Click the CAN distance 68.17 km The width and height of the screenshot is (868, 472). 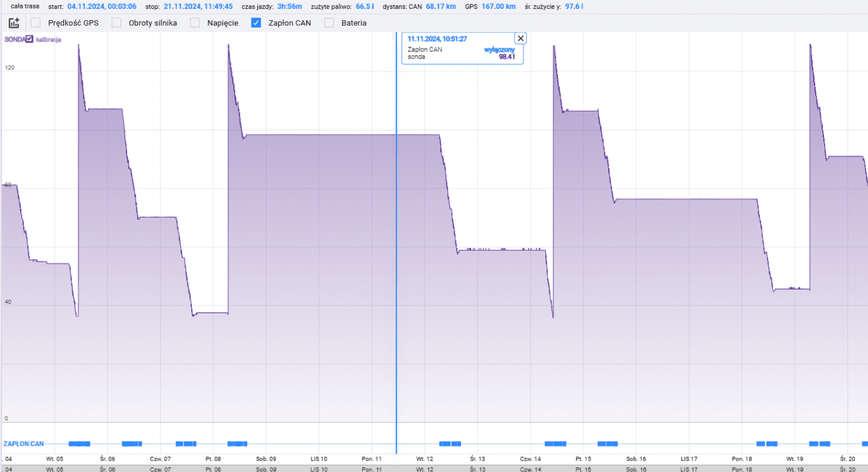[441, 6]
